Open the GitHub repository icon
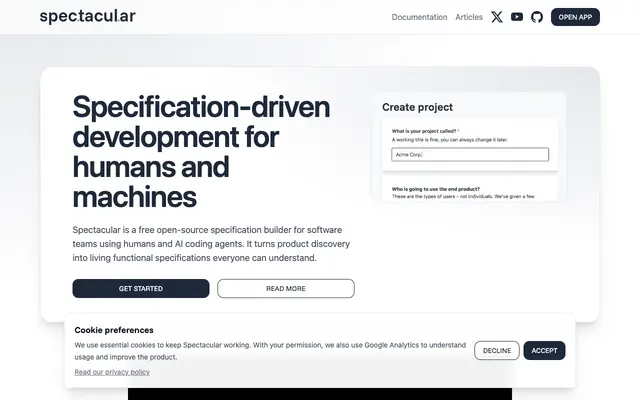Viewport: 640px width, 400px height. click(x=537, y=17)
